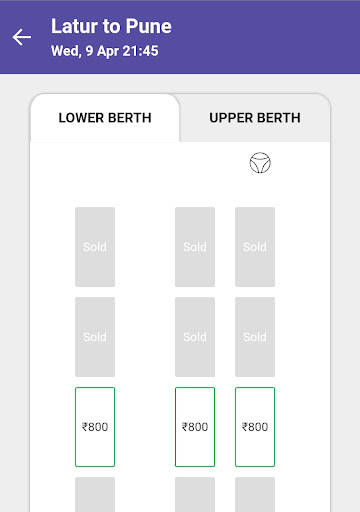The width and height of the screenshot is (360, 512).
Task: Select the Lower Berth tab
Action: (105, 118)
